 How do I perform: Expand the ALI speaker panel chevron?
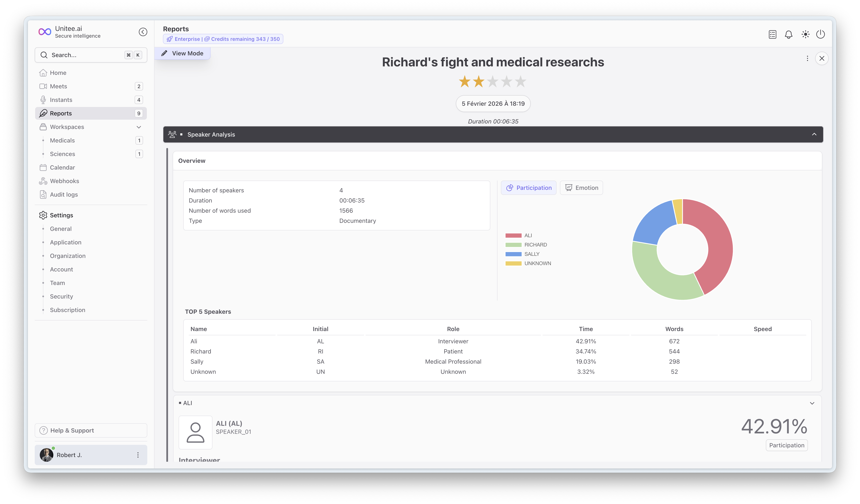[812, 403]
